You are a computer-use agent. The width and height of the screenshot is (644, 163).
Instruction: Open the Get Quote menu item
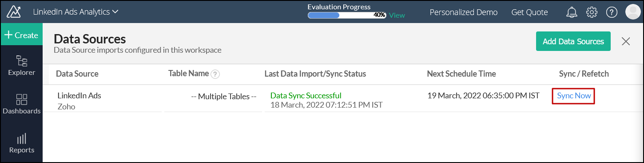pos(529,12)
